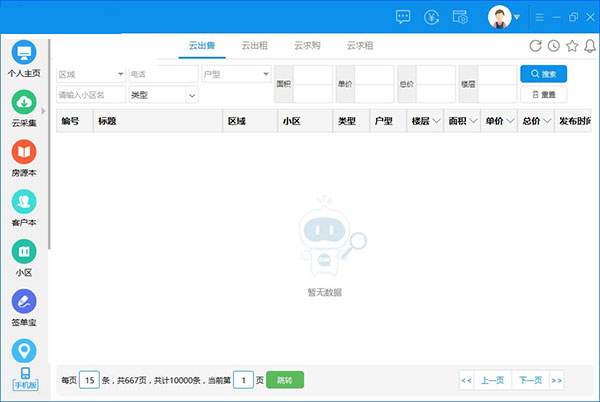This screenshot has width=600, height=402.
Task: Open the 小区 sidebar icon
Action: (x=24, y=251)
